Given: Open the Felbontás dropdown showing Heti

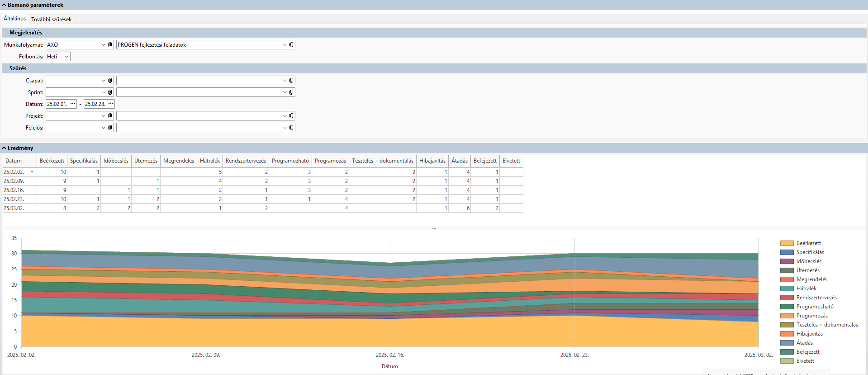Looking at the screenshot, I should pyautogui.click(x=66, y=57).
